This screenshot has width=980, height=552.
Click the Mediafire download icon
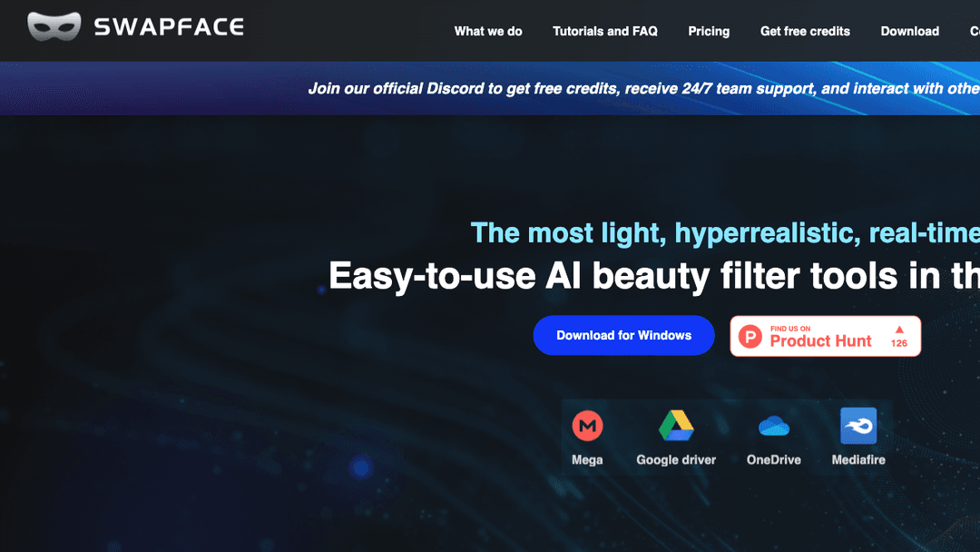[x=858, y=425]
